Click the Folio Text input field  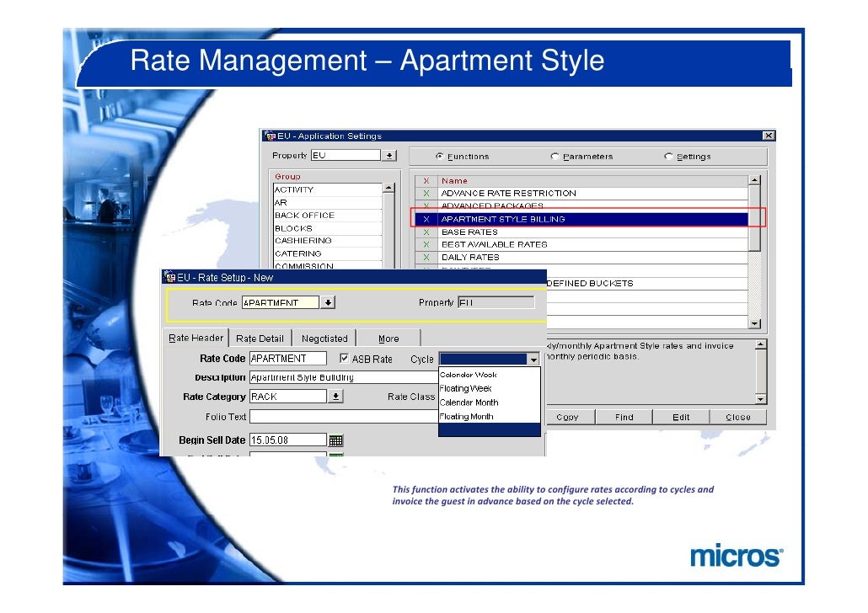pos(343,417)
